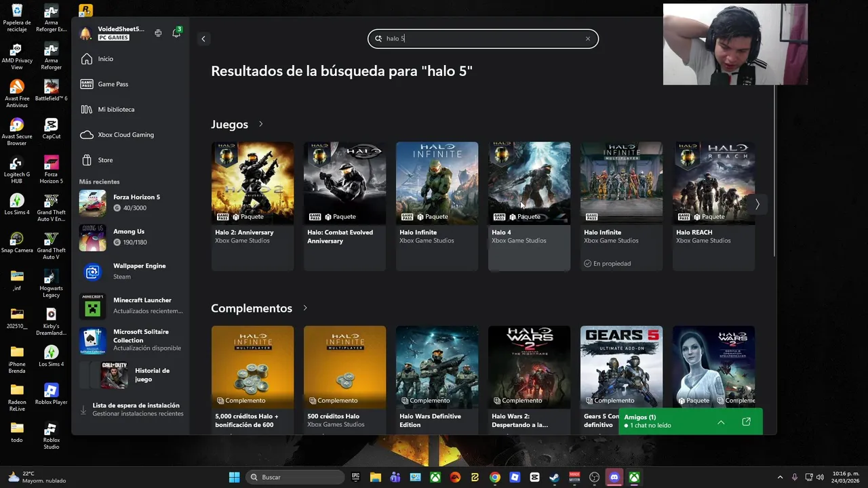Screen dimensions: 868x488
Task: Click the search magnifier icon in Xbox app
Action: tap(378, 39)
